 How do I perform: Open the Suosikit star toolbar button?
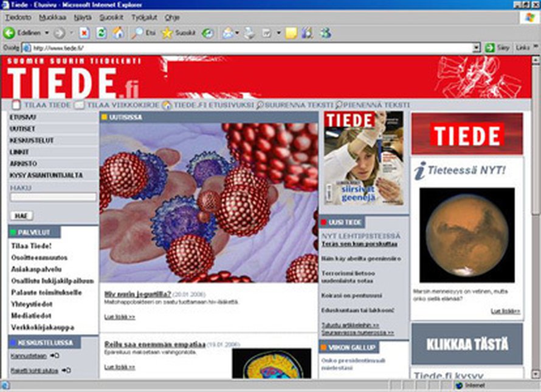coord(179,33)
